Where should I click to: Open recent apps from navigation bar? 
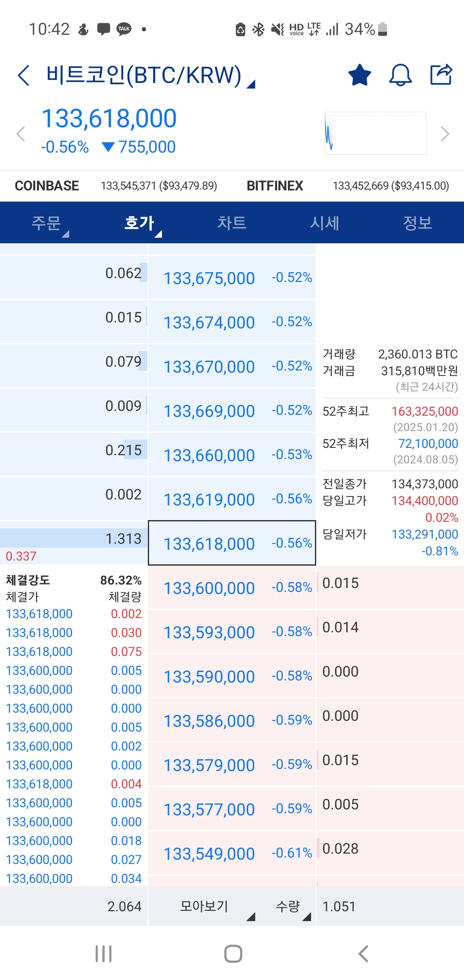pos(104,954)
